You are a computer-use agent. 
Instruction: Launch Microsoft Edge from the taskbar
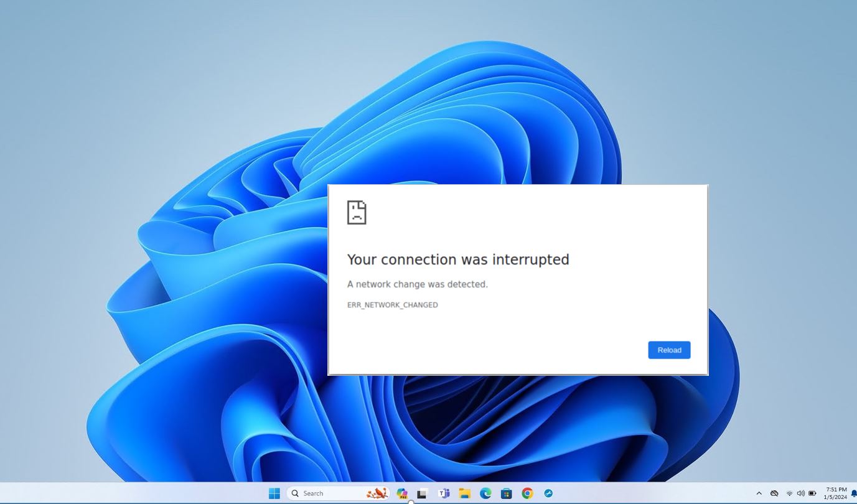pyautogui.click(x=485, y=493)
